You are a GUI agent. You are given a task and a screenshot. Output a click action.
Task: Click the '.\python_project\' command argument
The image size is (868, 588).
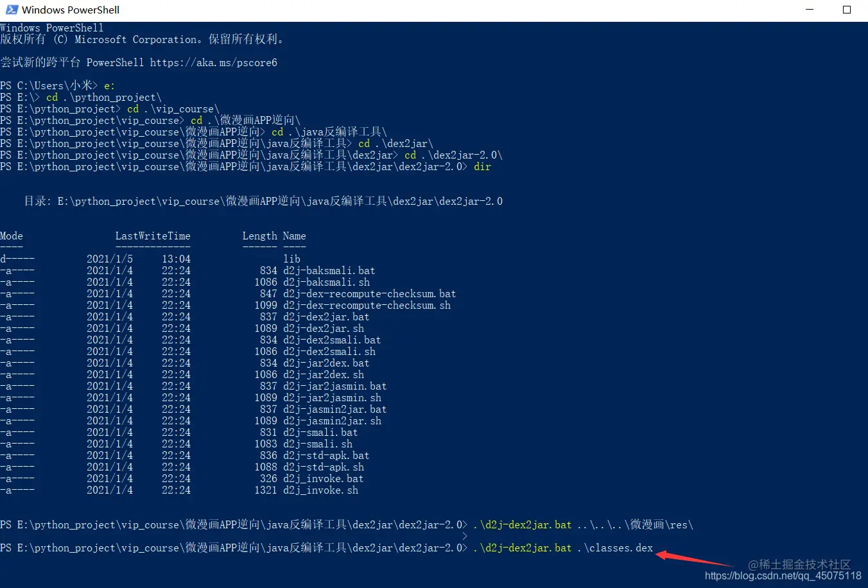tap(112, 98)
